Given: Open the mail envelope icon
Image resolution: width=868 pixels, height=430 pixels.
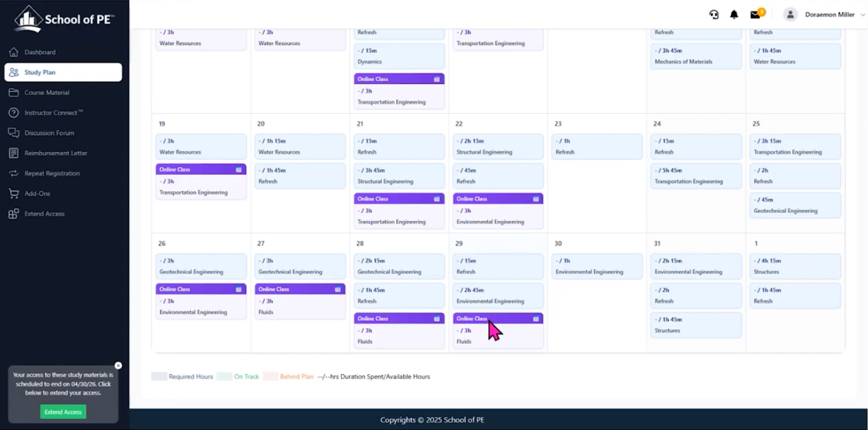Looking at the screenshot, I should 755,15.
